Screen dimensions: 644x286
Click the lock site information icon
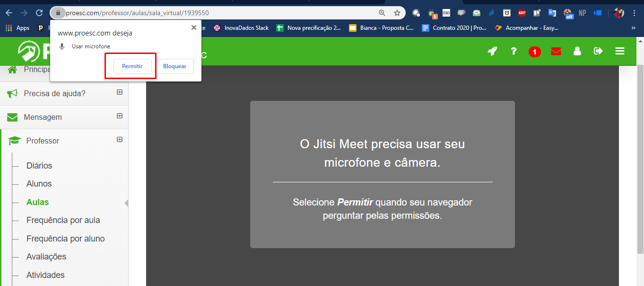(58, 13)
